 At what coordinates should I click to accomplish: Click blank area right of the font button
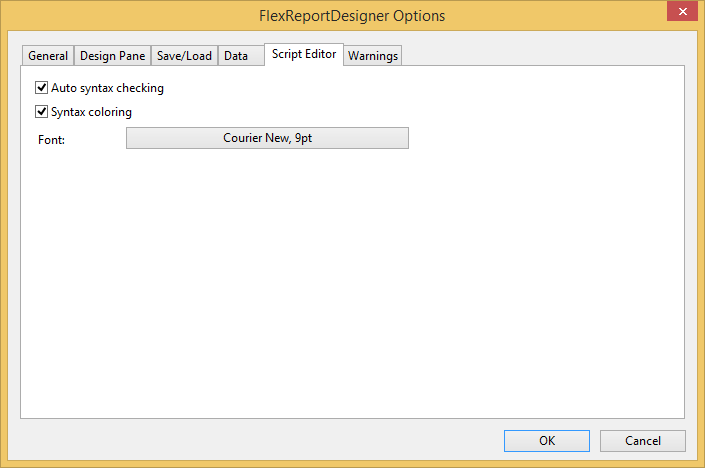[x=540, y=138]
